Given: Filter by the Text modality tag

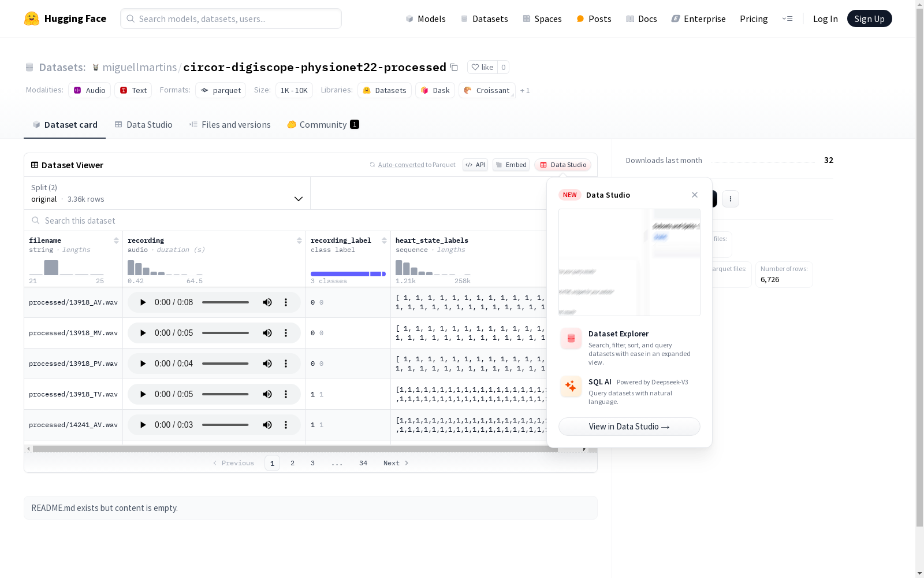Looking at the screenshot, I should pyautogui.click(x=133, y=90).
